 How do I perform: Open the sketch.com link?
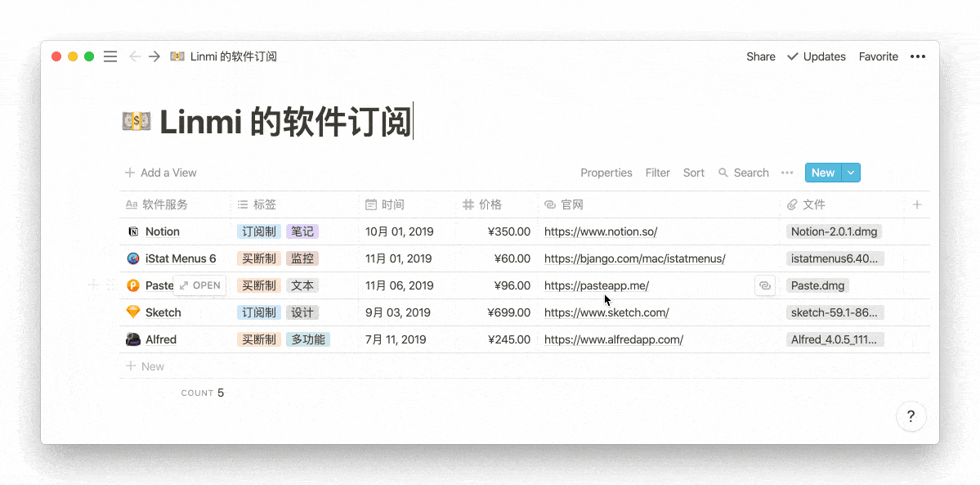point(606,313)
